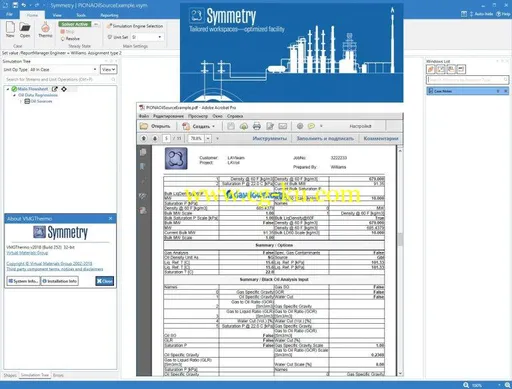Click the Acrobat save diskette icon

pyautogui.click(x=231, y=126)
